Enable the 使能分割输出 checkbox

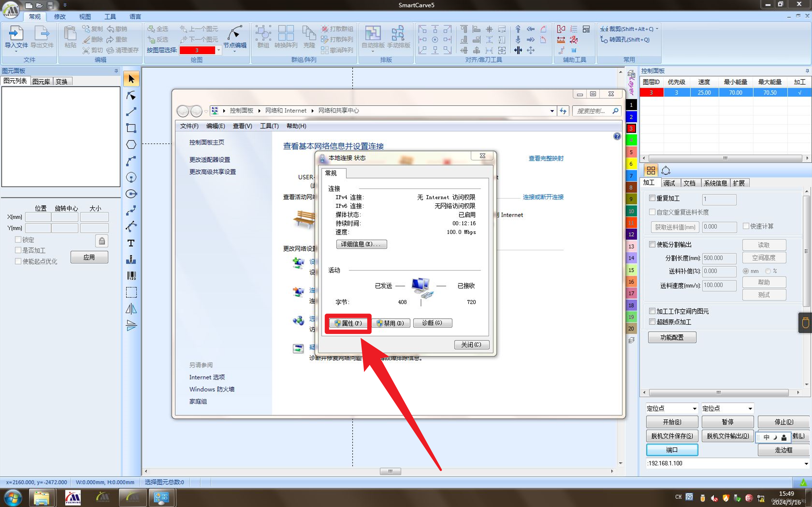pyautogui.click(x=652, y=244)
